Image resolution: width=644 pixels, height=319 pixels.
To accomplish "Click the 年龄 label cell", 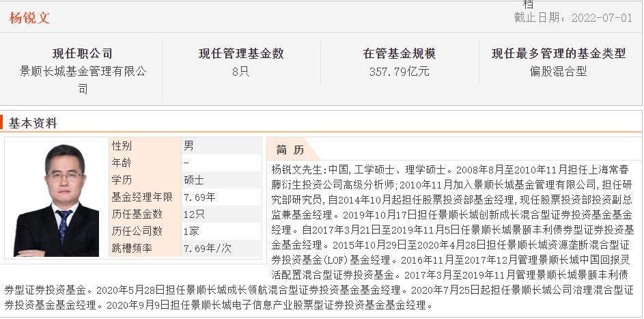I will pyautogui.click(x=145, y=163).
